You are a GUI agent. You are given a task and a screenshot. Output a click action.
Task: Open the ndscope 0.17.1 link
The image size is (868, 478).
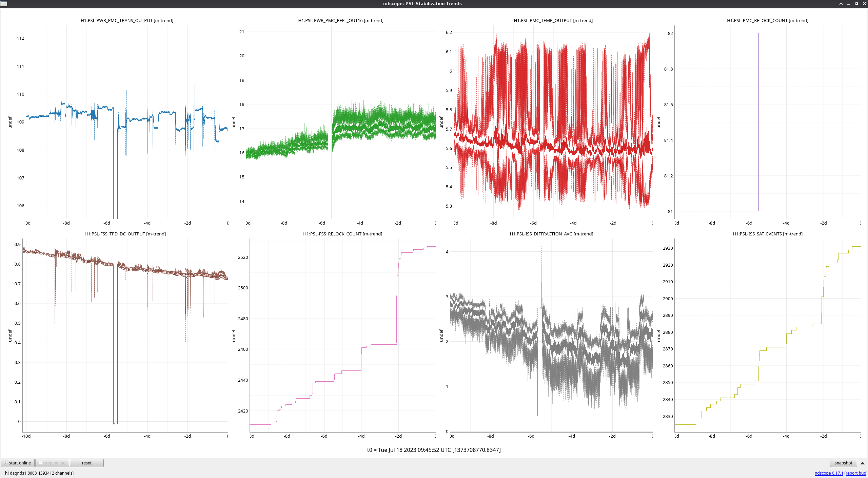[x=829, y=473]
